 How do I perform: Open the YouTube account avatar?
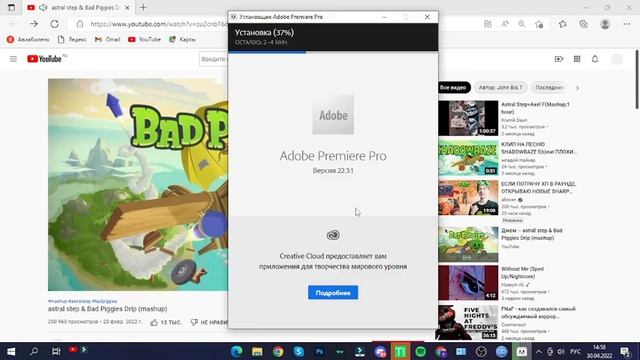[x=617, y=59]
